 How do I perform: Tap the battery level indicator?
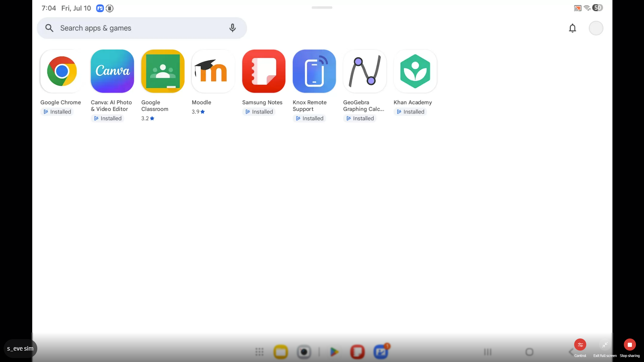[x=598, y=8]
